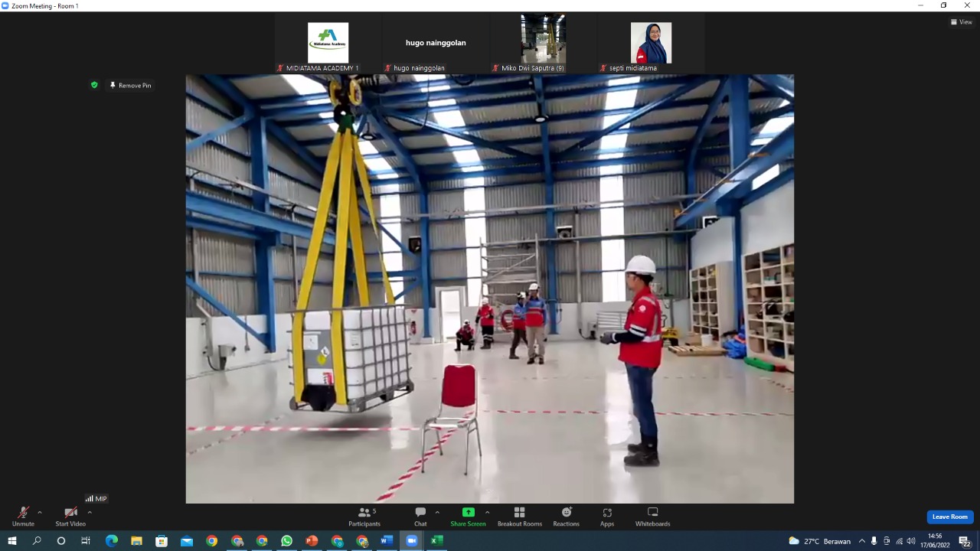Show hidden system tray icons
The height and width of the screenshot is (551, 980).
(862, 541)
